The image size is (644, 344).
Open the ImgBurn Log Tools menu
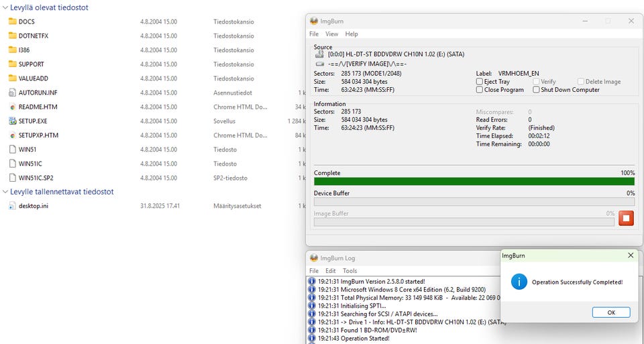[350, 270]
